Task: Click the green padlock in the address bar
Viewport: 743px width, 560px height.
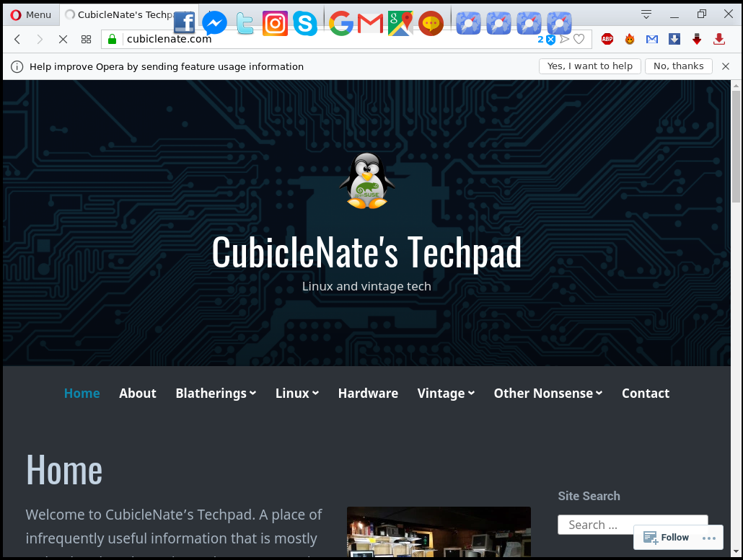Action: [112, 39]
